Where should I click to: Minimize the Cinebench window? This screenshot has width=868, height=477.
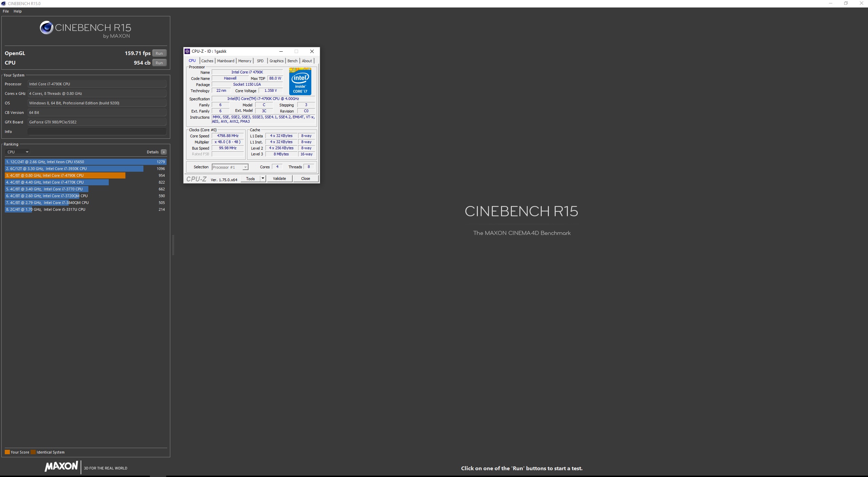[x=831, y=3]
